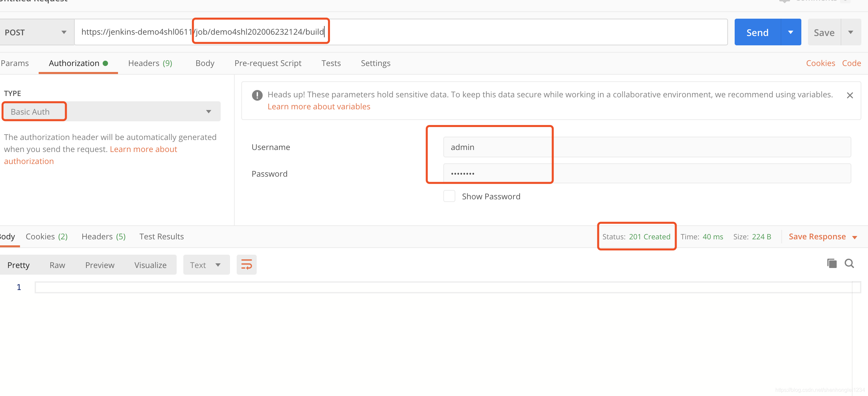Click the Username input field
Viewport: 868px width, 396px height.
tap(646, 147)
